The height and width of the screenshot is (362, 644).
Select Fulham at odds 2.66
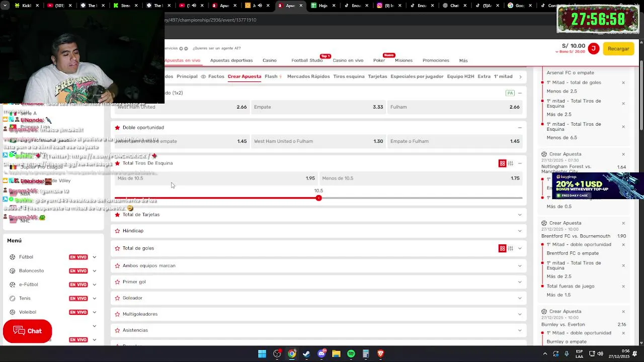point(455,107)
